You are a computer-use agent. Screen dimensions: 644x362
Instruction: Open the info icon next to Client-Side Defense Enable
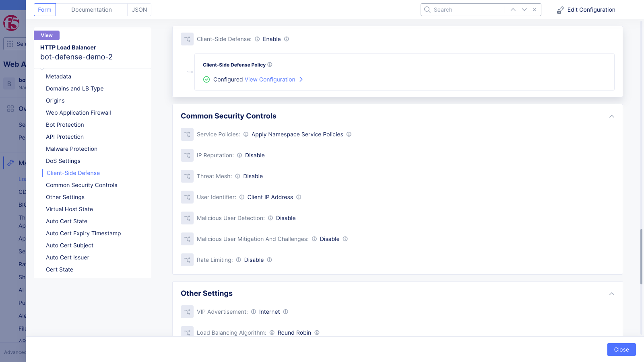pos(287,39)
